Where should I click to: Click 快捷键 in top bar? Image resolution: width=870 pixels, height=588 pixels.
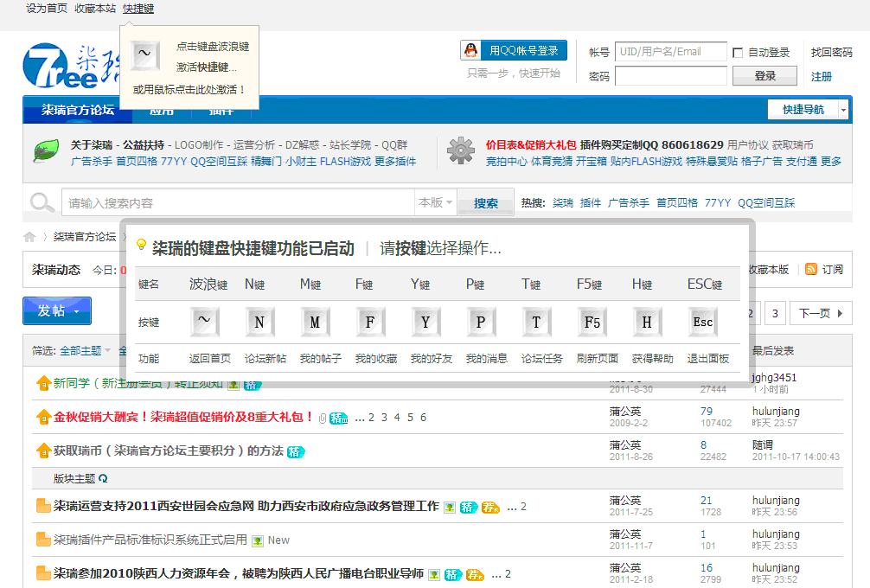coord(138,9)
